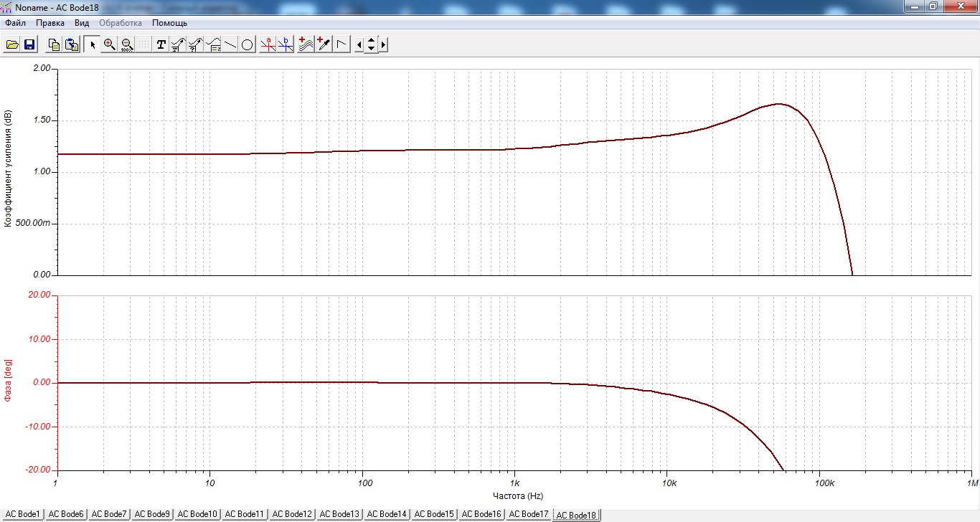Click the Коэффициент усиления (dB) axis label

(7, 169)
